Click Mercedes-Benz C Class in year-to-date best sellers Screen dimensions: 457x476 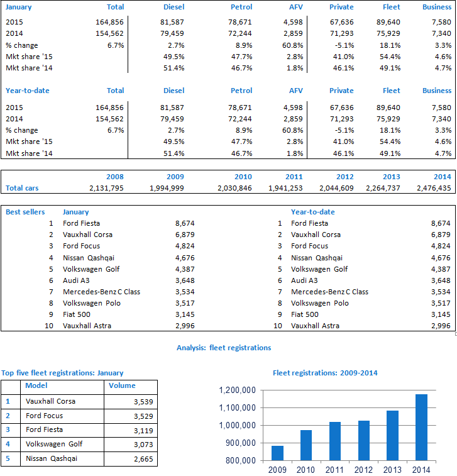coord(329,292)
